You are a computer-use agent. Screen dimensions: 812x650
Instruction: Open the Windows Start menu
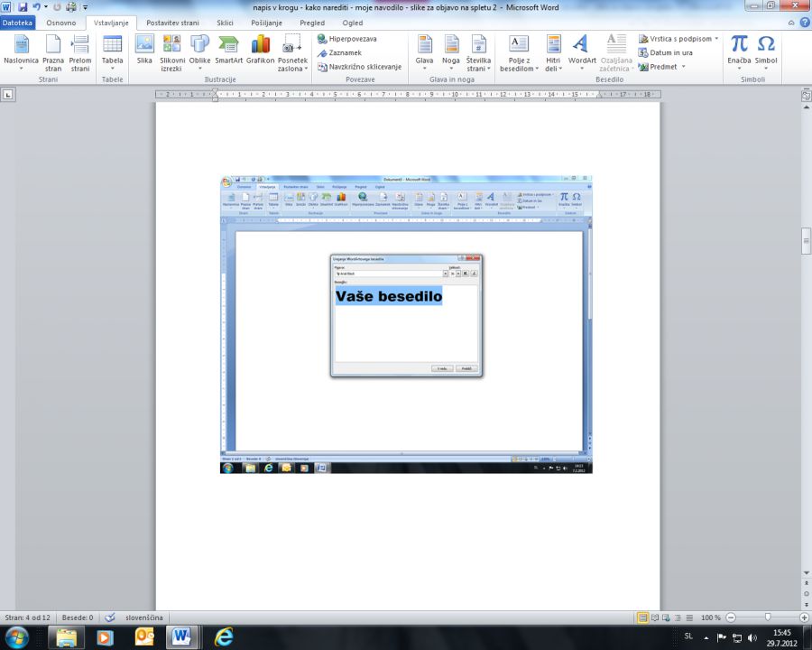pyautogui.click(x=16, y=637)
